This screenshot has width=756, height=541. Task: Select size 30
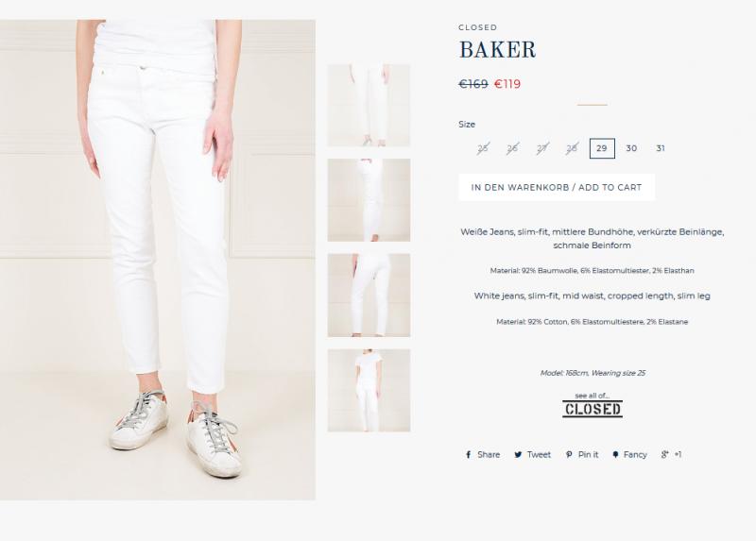pyautogui.click(x=631, y=148)
